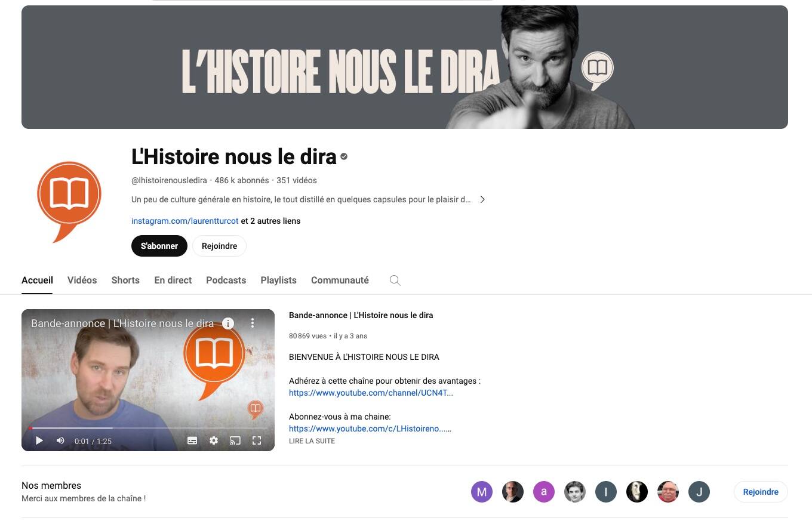Open the player settings gear
Screen dimensions: 812x524
click(214, 440)
